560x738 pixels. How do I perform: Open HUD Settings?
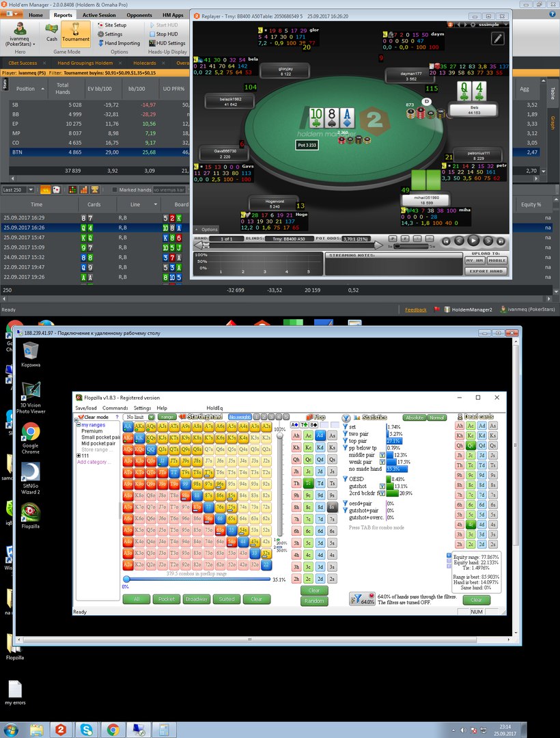coord(167,43)
